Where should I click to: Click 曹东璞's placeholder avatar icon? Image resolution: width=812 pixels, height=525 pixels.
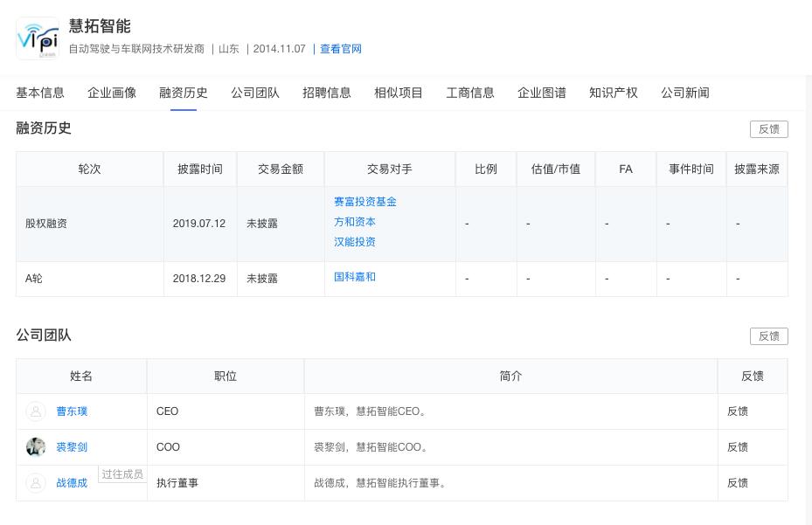coord(36,411)
